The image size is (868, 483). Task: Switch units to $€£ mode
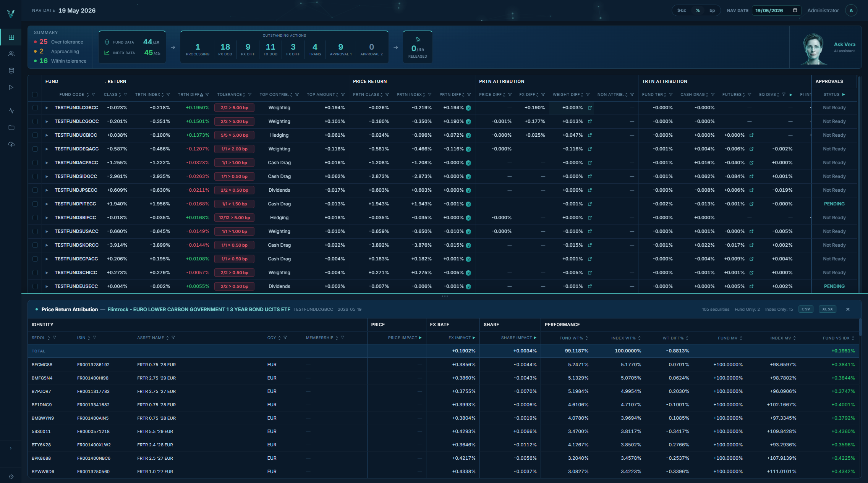[x=682, y=10]
